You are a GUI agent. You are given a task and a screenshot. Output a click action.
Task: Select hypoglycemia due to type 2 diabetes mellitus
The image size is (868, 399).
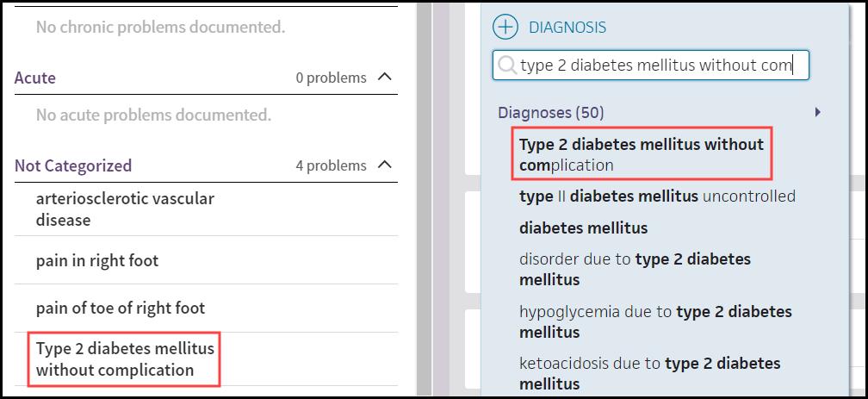click(655, 321)
